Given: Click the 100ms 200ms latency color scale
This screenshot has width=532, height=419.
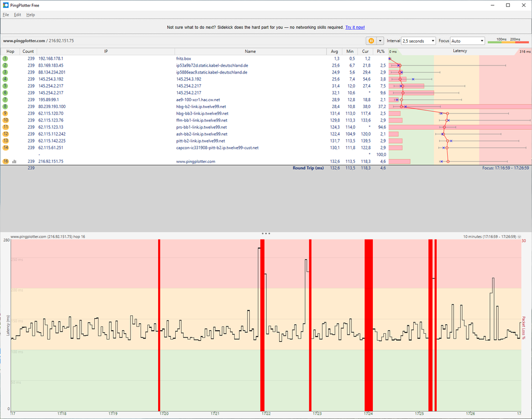Looking at the screenshot, I should click(x=508, y=41).
